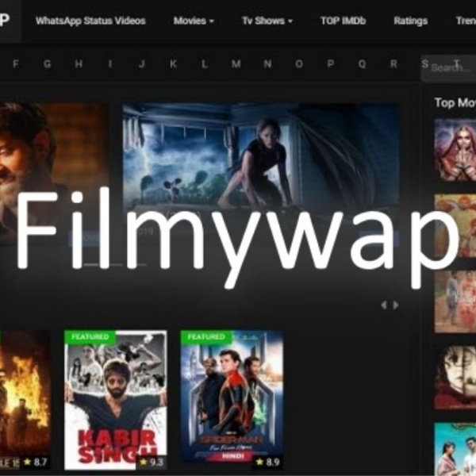Filter titles by letter K
This screenshot has width=476, height=476.
(173, 63)
